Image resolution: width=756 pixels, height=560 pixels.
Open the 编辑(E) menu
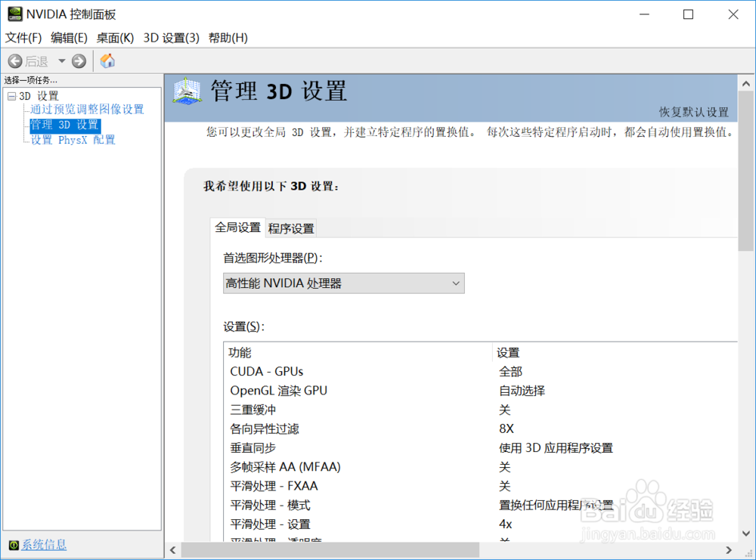point(69,38)
